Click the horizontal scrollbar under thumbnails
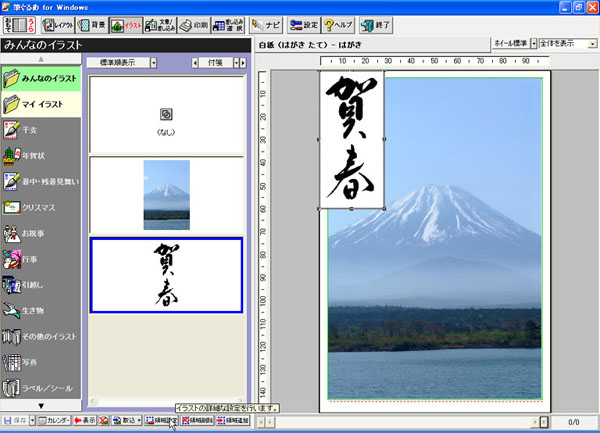 click(x=166, y=401)
